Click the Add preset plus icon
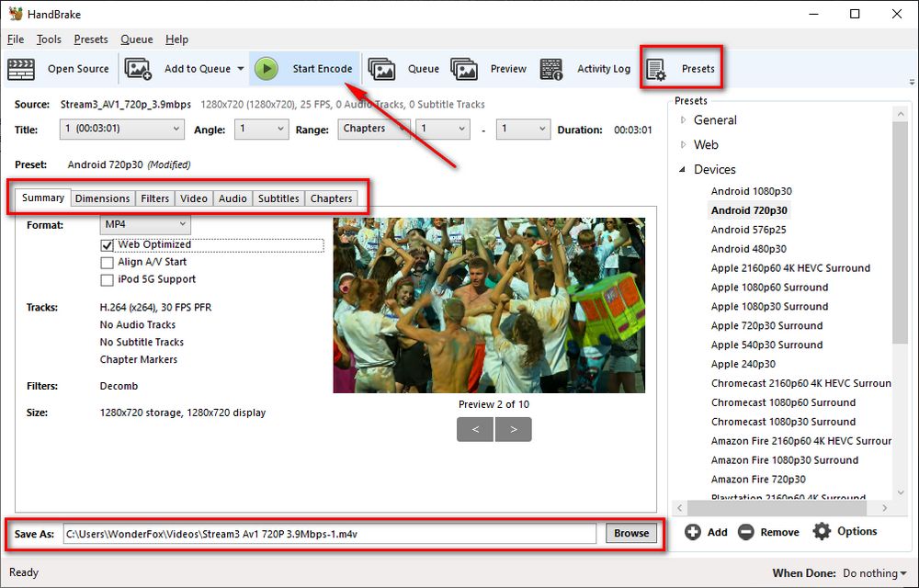919x588 pixels. point(693,532)
